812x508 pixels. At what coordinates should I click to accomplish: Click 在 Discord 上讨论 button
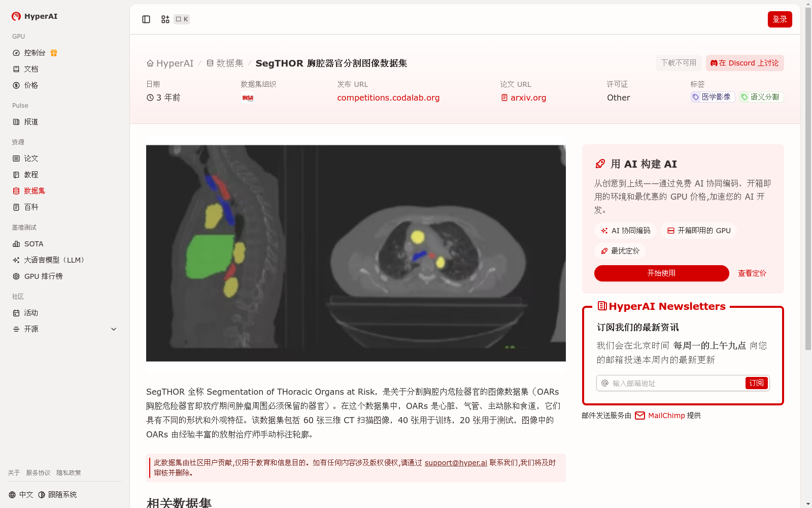coord(745,63)
